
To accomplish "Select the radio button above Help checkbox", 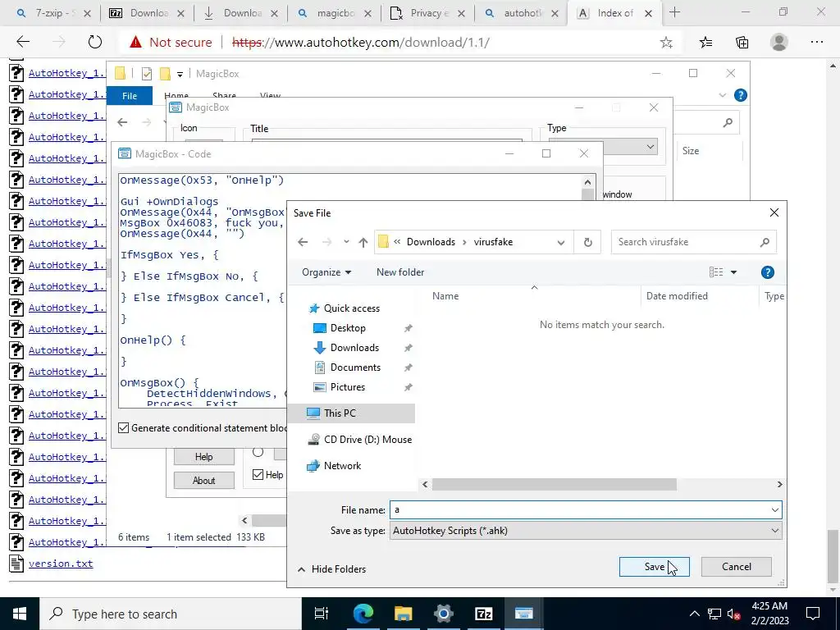I will [258, 452].
